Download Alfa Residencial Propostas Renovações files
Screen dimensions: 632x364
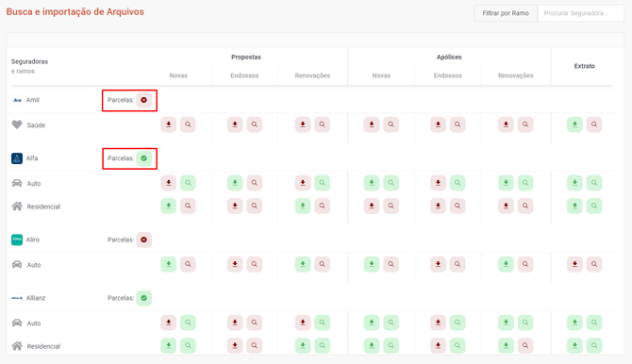(303, 206)
